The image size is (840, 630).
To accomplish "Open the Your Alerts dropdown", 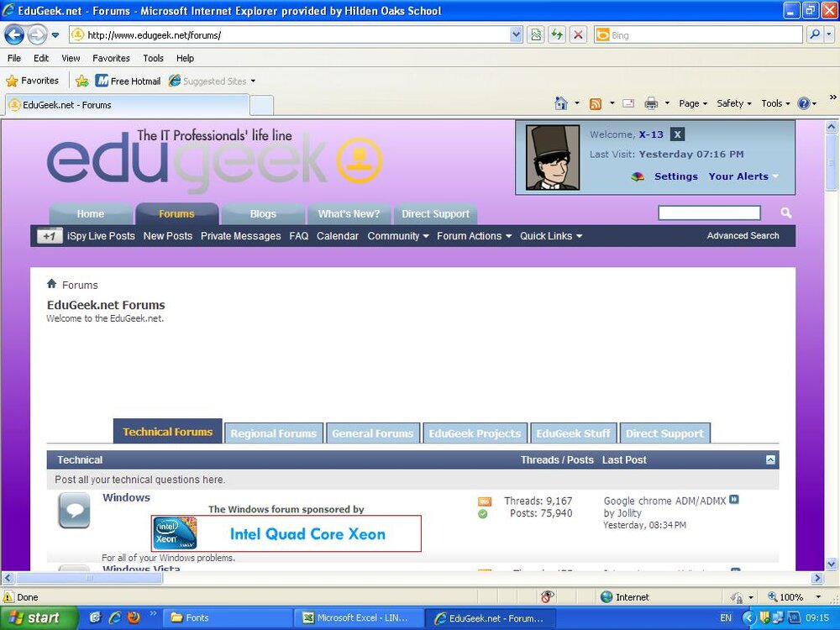I will [743, 176].
